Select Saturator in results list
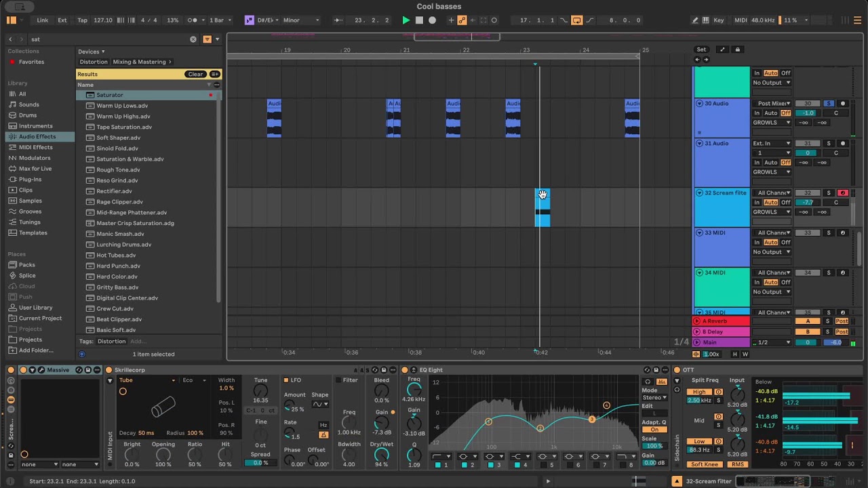868x488 pixels. point(148,95)
